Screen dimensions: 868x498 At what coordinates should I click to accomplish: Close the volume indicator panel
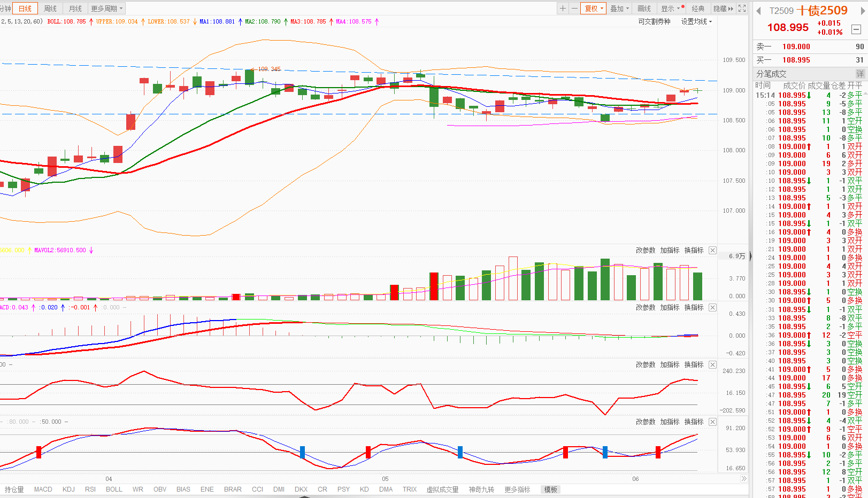point(712,250)
